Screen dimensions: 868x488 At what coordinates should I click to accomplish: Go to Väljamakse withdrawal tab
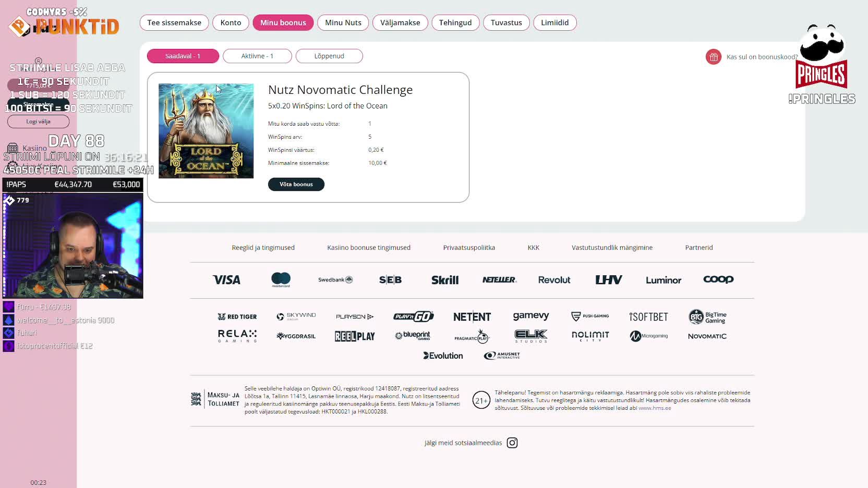[x=400, y=22]
